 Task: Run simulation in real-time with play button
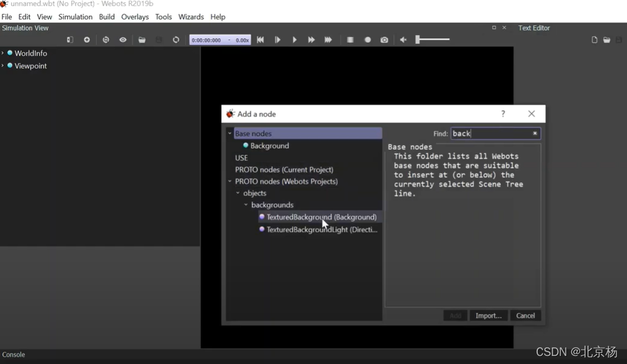(x=294, y=40)
